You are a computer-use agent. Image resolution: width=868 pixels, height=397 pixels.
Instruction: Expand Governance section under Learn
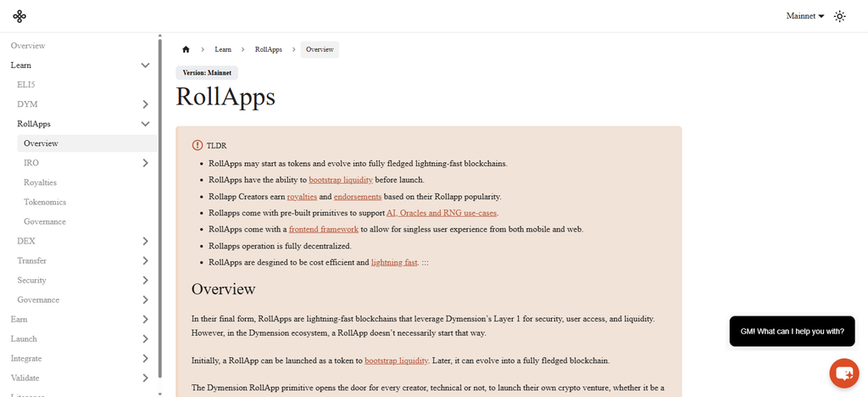[146, 299]
